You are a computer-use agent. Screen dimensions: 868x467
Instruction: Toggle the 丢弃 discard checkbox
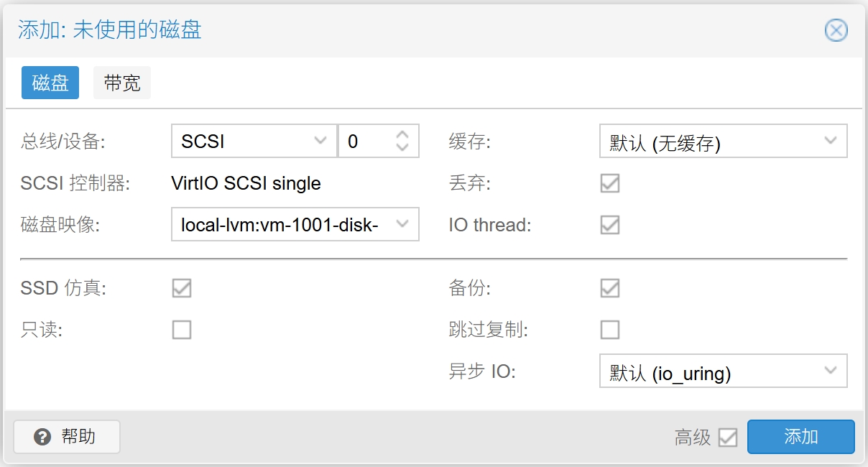pos(610,183)
